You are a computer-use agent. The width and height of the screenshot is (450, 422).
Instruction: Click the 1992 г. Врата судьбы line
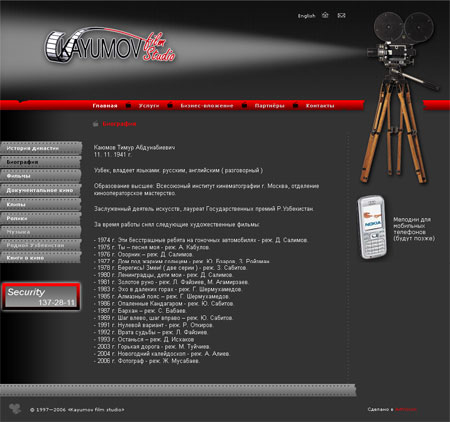[151, 332]
